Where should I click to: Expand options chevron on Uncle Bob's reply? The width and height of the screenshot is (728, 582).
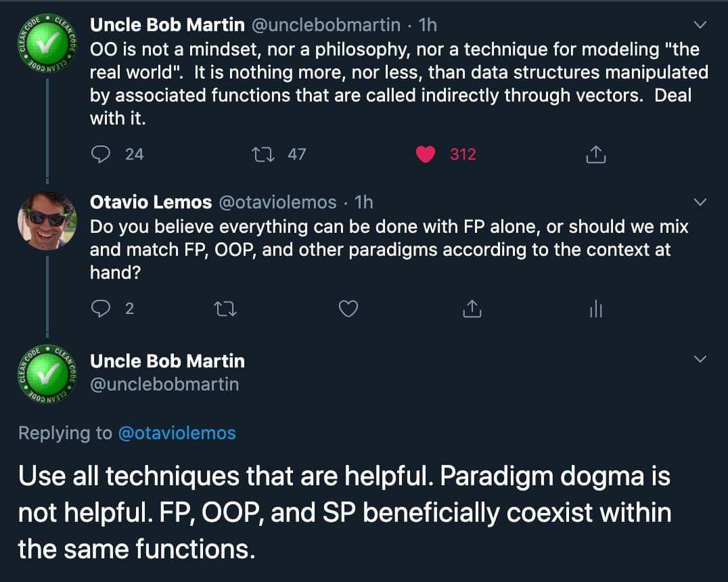700,359
